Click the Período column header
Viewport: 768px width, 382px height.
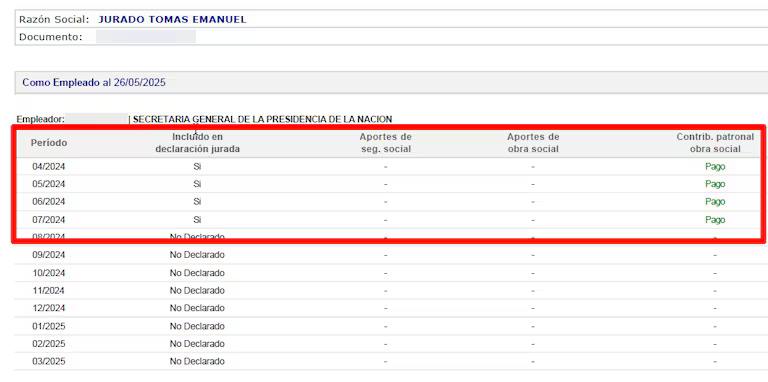pos(49,143)
